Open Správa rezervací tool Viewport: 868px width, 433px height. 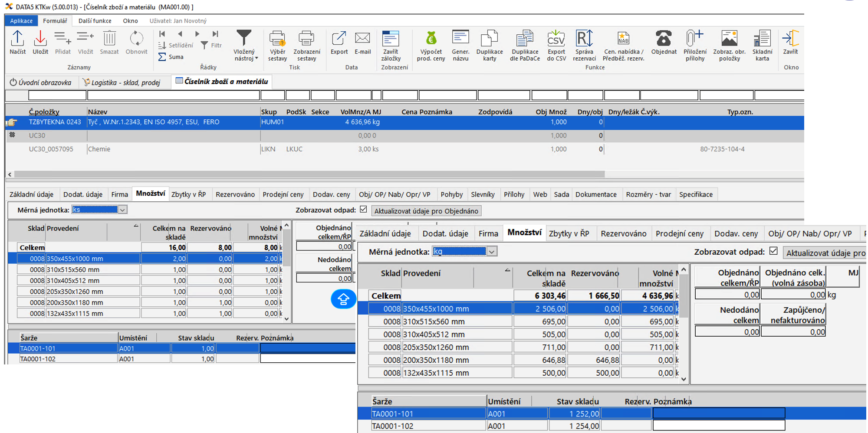pos(584,39)
